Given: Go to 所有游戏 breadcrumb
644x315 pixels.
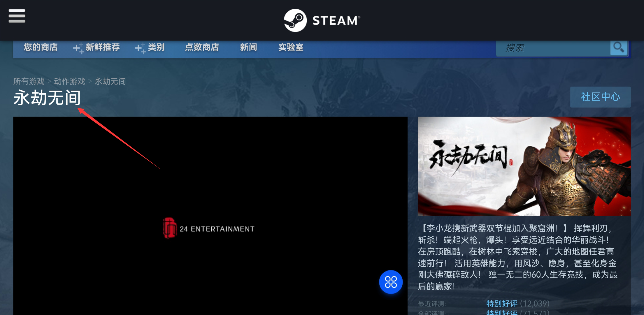Looking at the screenshot, I should 29,81.
